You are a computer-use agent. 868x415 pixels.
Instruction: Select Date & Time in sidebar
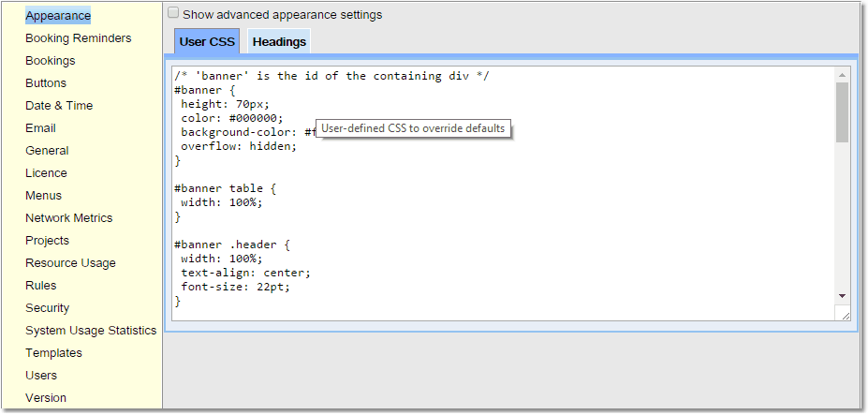[x=59, y=106]
